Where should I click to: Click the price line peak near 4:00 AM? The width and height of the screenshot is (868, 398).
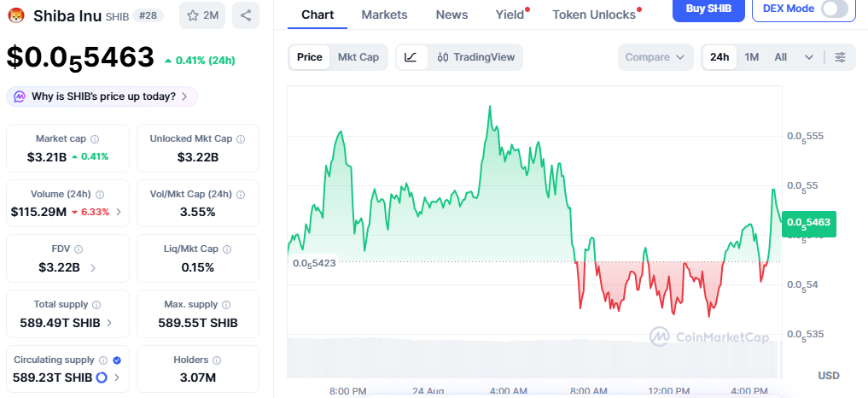pos(490,107)
